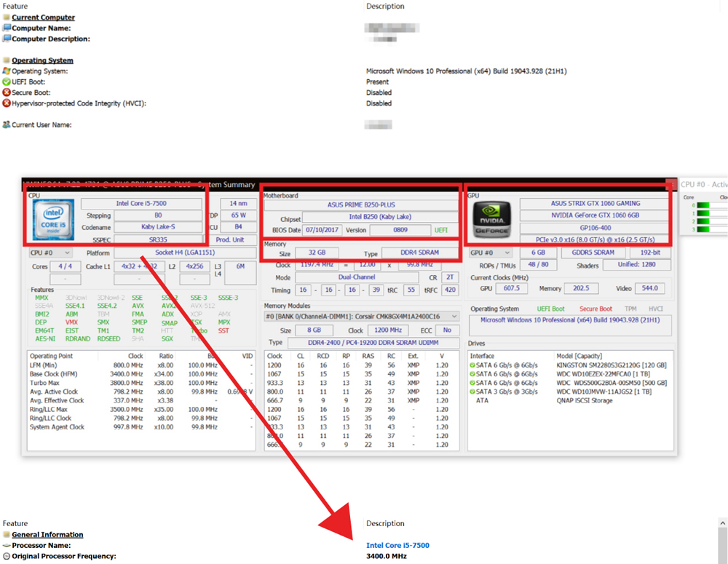Viewport: 728px width, 564px height.
Task: Click the user icon beside Current User Name
Action: click(x=7, y=124)
